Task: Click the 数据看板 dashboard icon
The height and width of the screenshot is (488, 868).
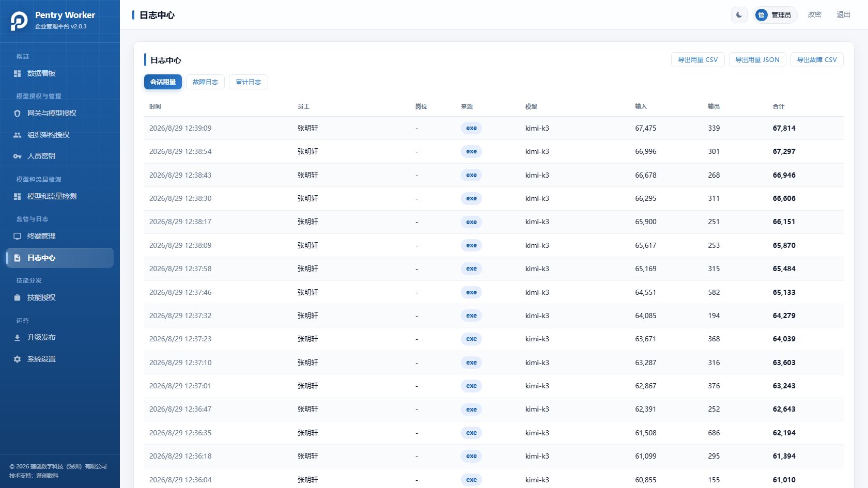Action: click(x=17, y=74)
